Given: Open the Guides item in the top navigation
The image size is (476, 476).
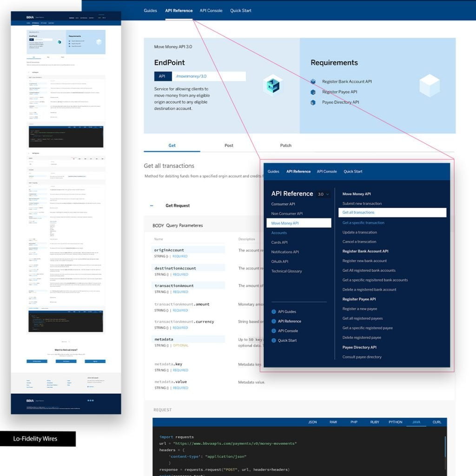Looking at the screenshot, I should [x=150, y=10].
